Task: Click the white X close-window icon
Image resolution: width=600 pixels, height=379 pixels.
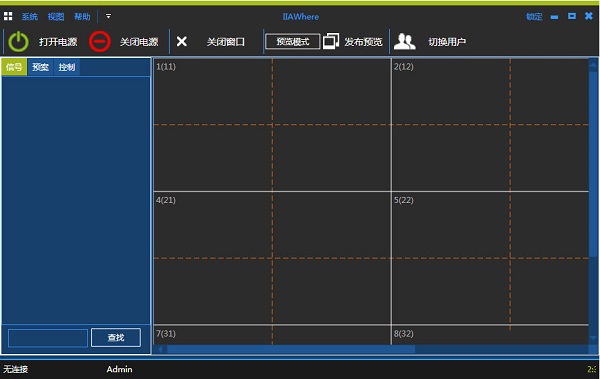Action: click(x=182, y=41)
